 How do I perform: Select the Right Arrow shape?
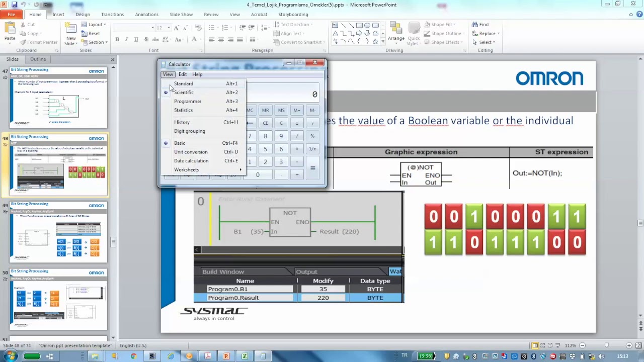(x=359, y=33)
